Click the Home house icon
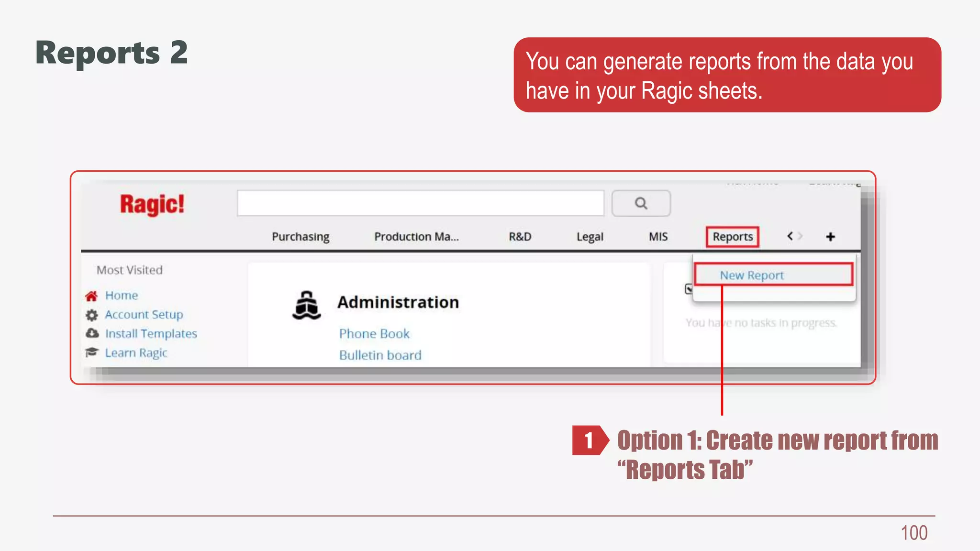 coord(91,296)
